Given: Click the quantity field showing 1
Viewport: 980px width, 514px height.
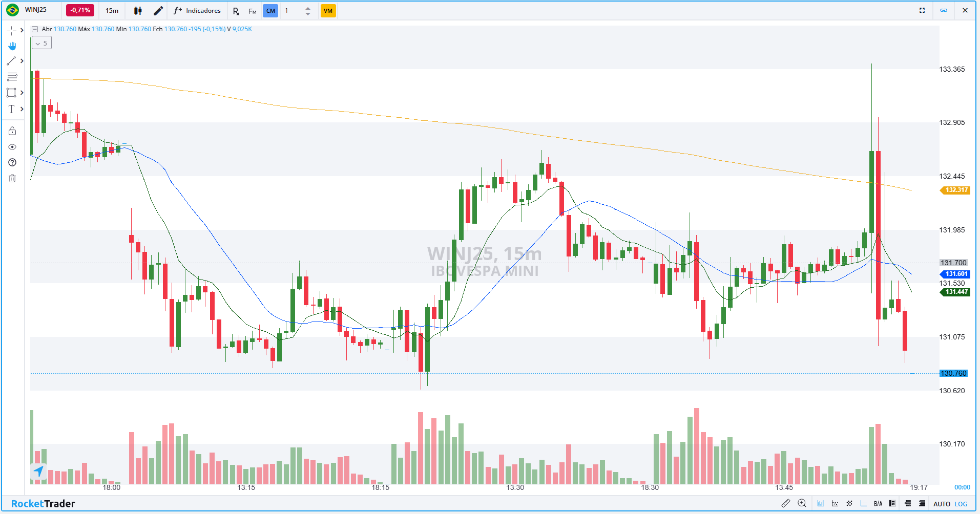Looking at the screenshot, I should pos(292,11).
